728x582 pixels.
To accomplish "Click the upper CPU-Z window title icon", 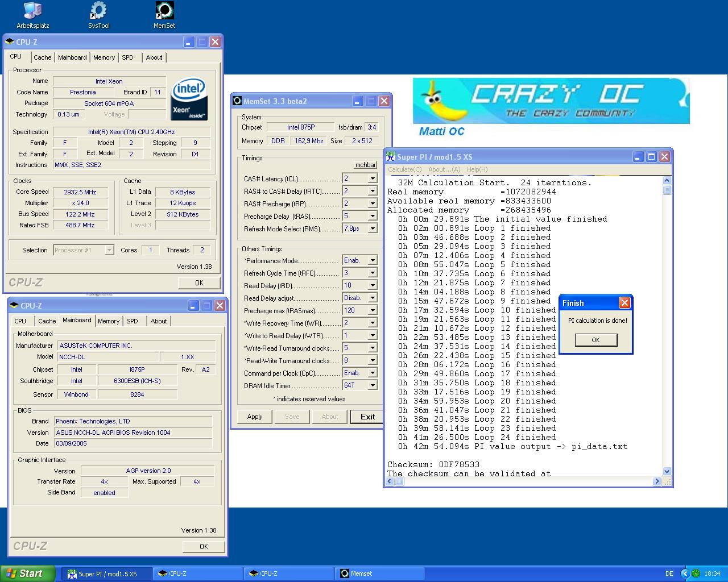I will point(10,42).
